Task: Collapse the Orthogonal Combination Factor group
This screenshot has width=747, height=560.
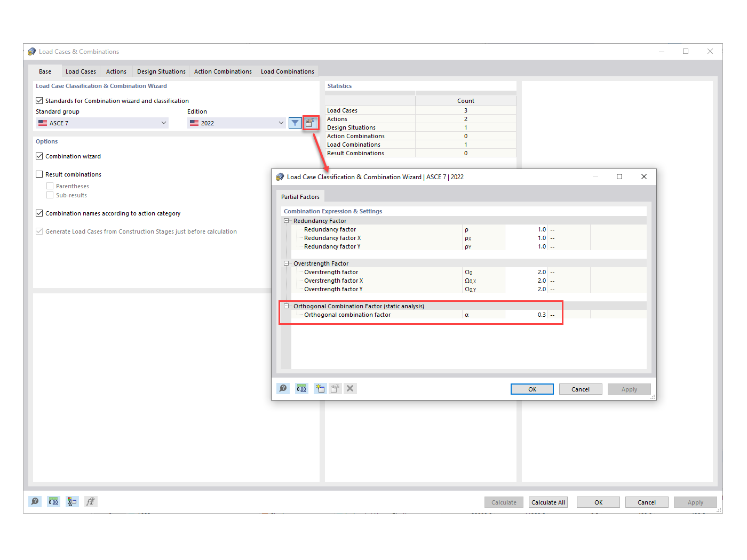Action: tap(287, 306)
